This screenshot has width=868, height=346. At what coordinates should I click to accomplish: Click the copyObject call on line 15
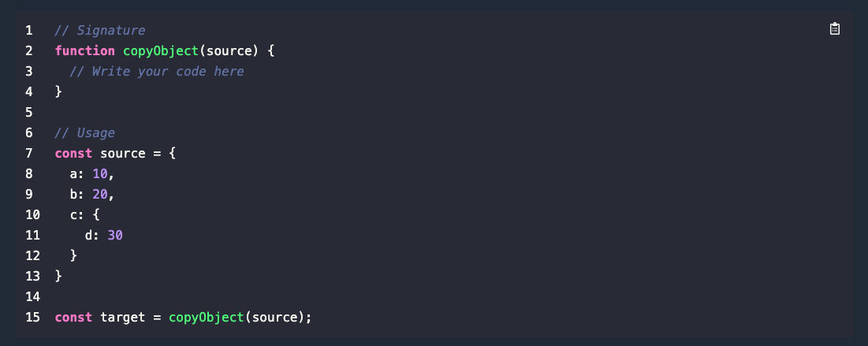[207, 317]
